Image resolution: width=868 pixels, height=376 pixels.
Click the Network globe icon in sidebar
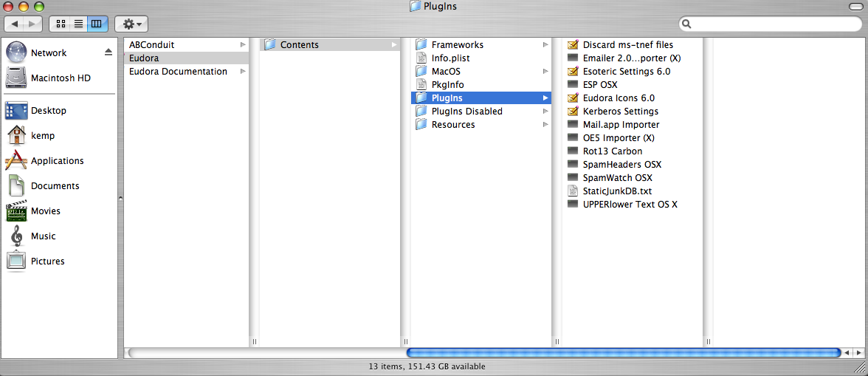click(15, 52)
